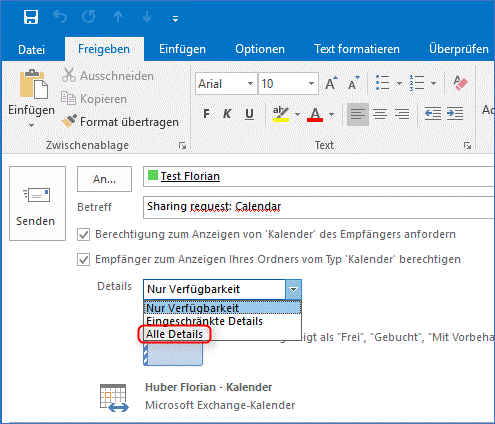Screen dimensions: 495x424
Task: Expand the font color picker arrow
Action: tap(331, 114)
